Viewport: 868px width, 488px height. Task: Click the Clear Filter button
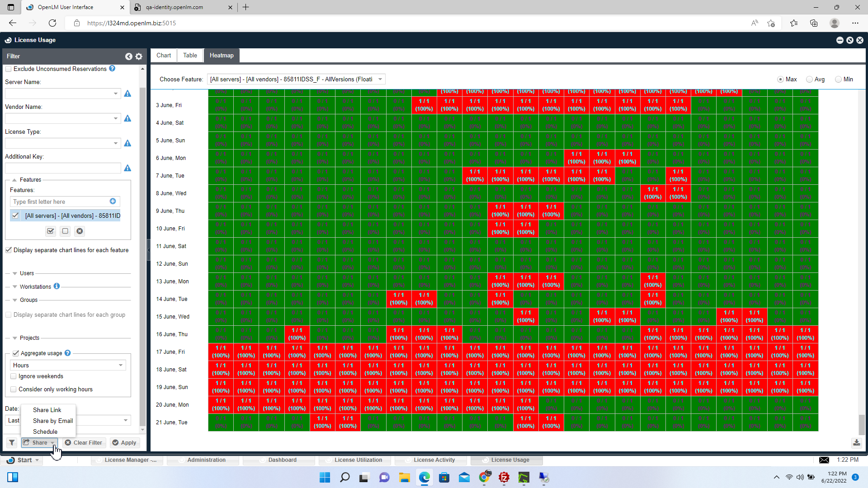pos(84,443)
